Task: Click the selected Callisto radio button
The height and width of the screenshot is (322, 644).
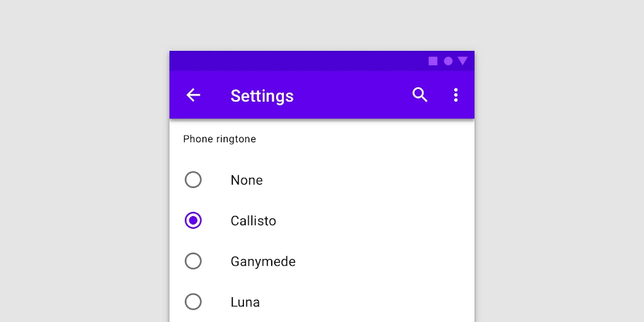Action: point(193,220)
